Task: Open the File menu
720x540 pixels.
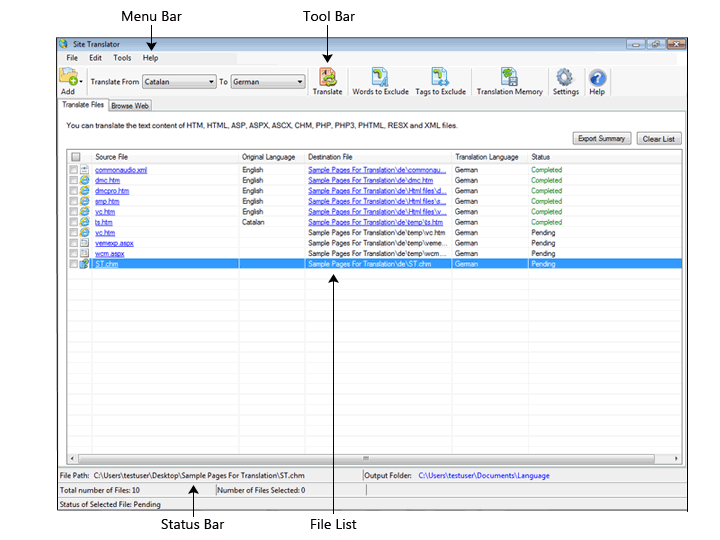Action: (72, 58)
